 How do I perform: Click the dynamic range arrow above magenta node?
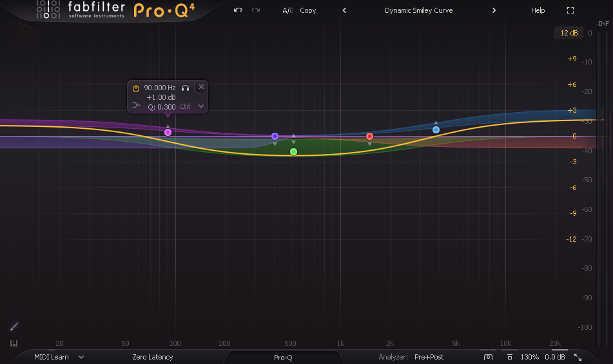[x=168, y=126]
